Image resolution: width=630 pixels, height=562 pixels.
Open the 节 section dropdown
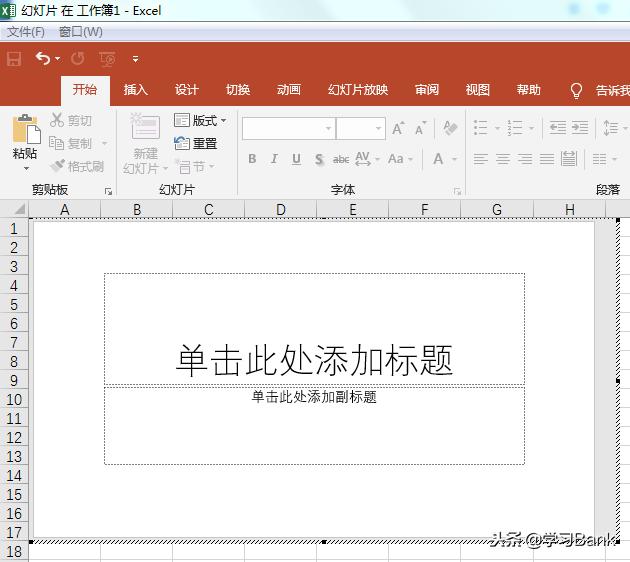(195, 166)
